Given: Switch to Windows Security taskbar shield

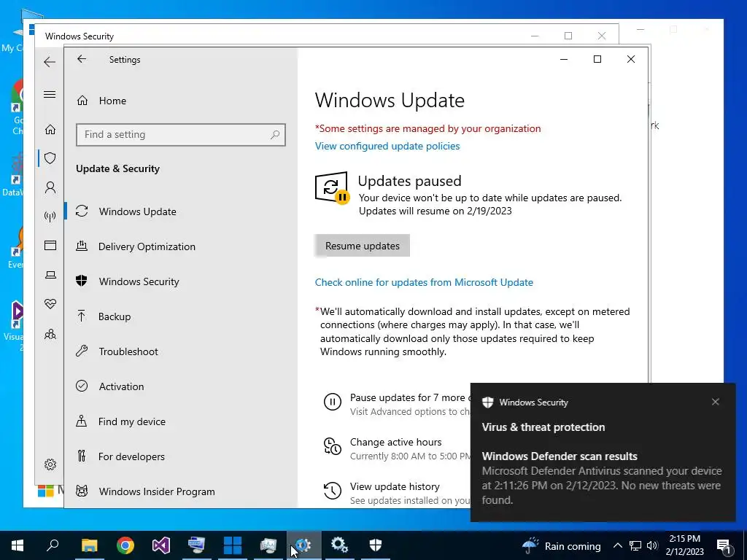Looking at the screenshot, I should tap(376, 545).
